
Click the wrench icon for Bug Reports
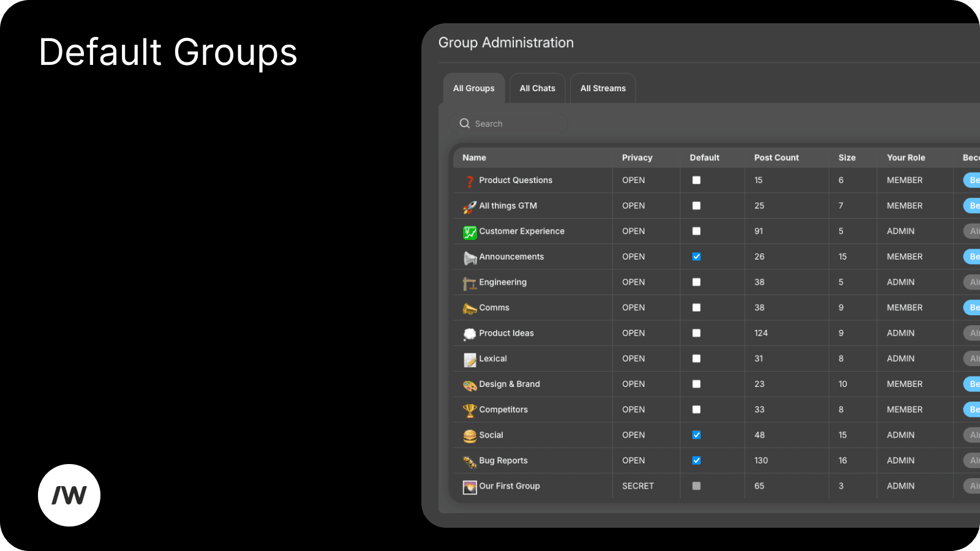pyautogui.click(x=469, y=460)
